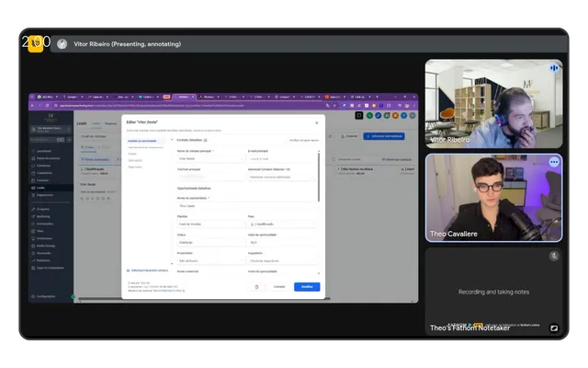Click the red trash delete icon in dialog
The width and height of the screenshot is (588, 368).
point(257,287)
